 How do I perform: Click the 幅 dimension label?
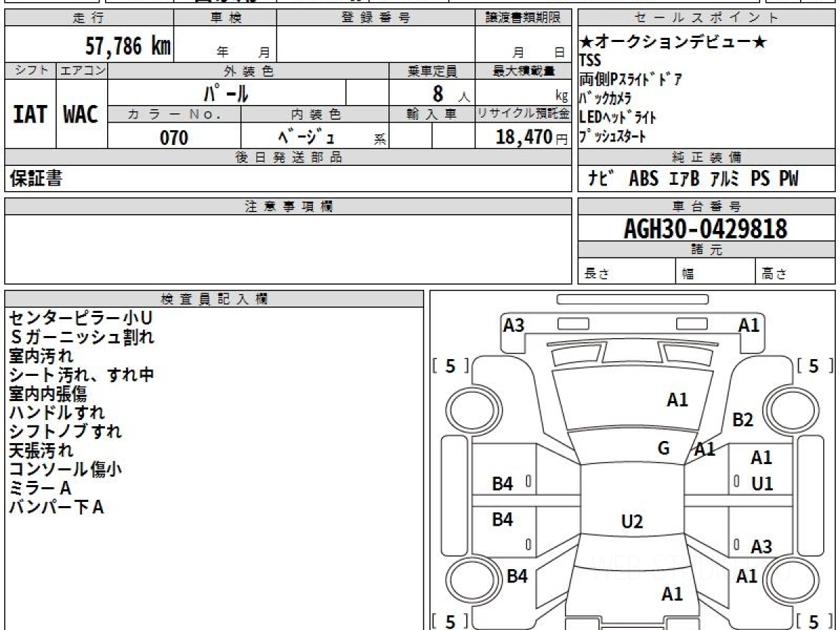688,274
